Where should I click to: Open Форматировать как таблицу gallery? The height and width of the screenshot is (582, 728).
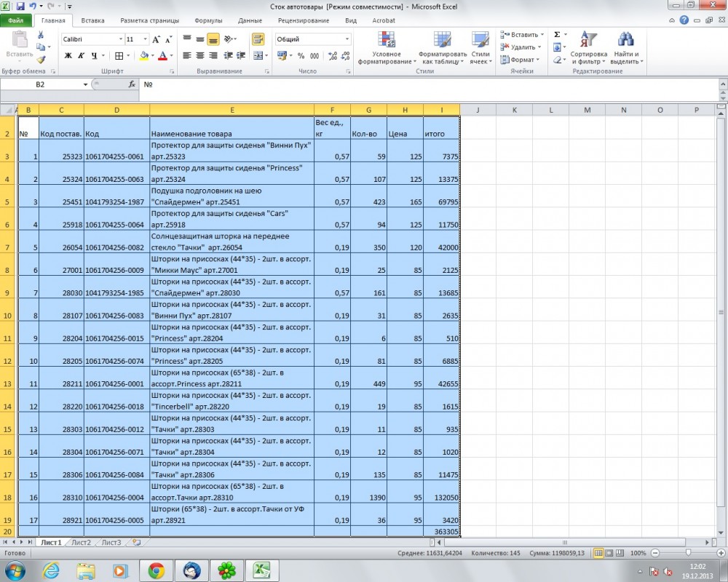coord(442,48)
